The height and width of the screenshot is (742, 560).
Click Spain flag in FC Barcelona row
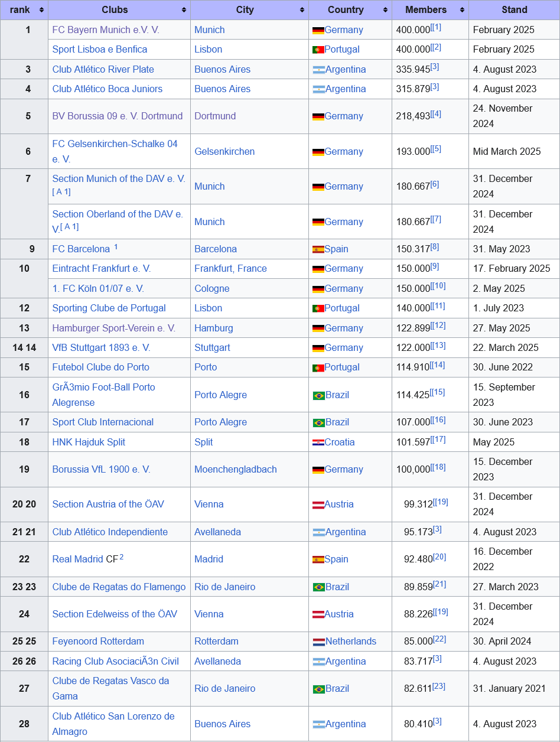(x=318, y=249)
